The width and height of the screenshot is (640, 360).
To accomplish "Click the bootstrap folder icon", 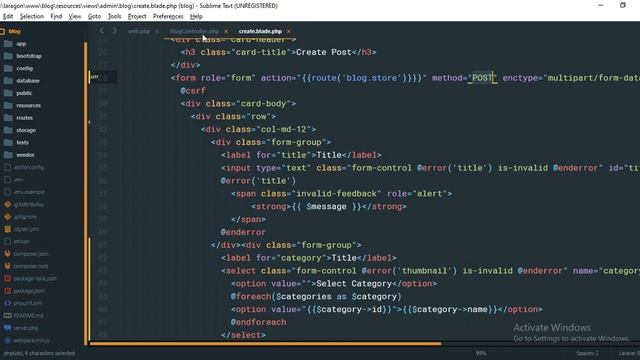I will (8, 56).
